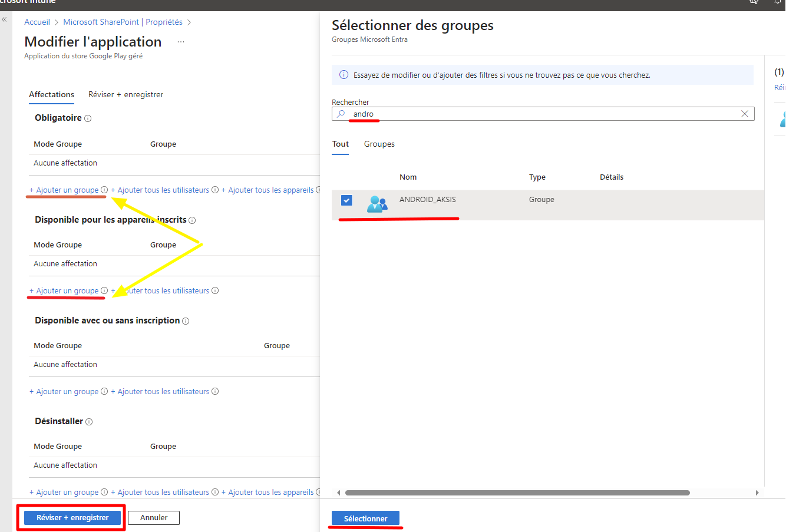Info icon after Ajouter tous les utilisateurs under Désinstaller
This screenshot has height=532, width=786.
pyautogui.click(x=215, y=492)
